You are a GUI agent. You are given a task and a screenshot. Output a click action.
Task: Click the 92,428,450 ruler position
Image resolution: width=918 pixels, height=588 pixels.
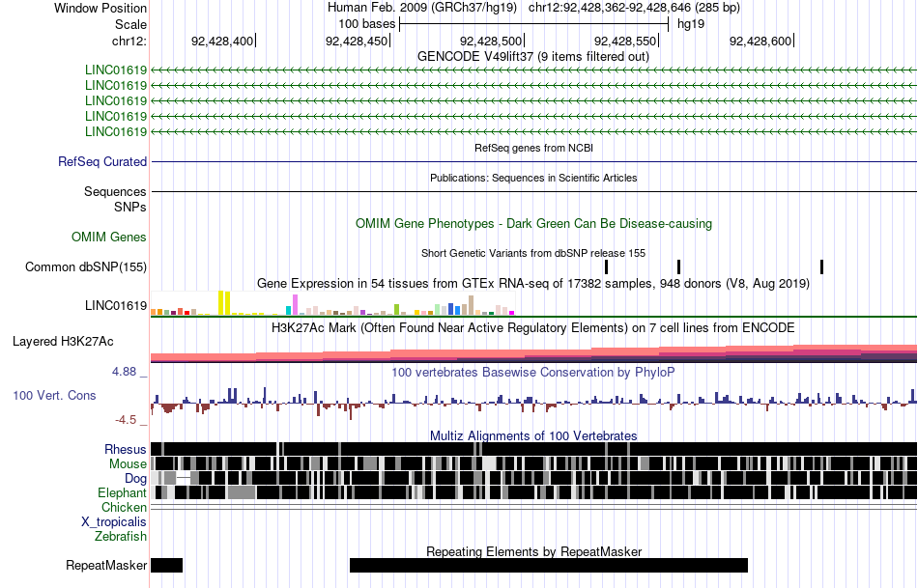point(357,41)
